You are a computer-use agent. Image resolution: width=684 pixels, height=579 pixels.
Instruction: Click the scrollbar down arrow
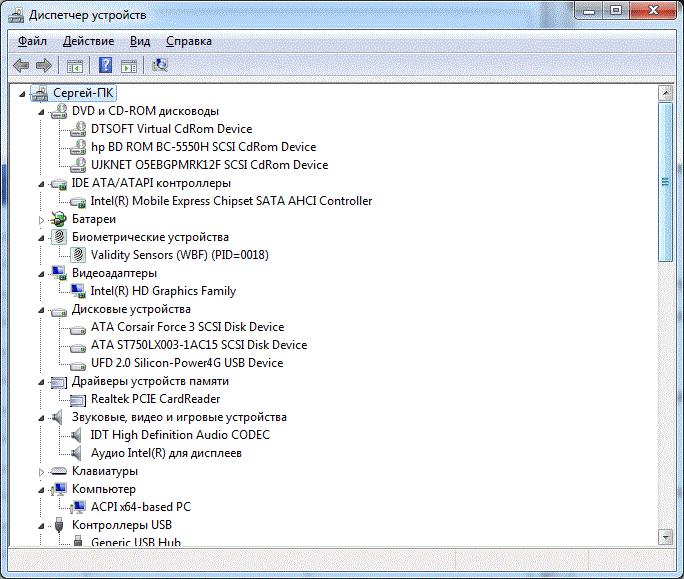[x=664, y=537]
